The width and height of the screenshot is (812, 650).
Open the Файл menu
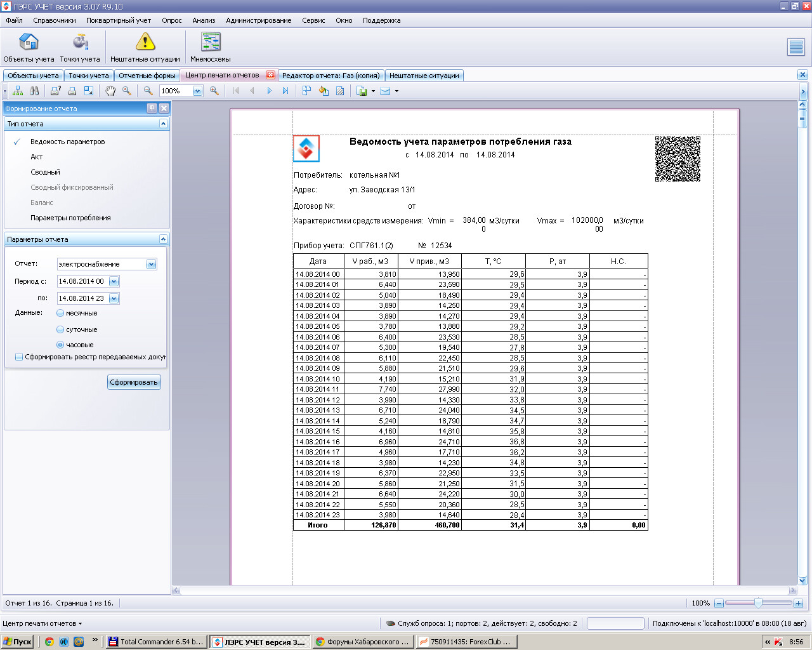point(14,20)
